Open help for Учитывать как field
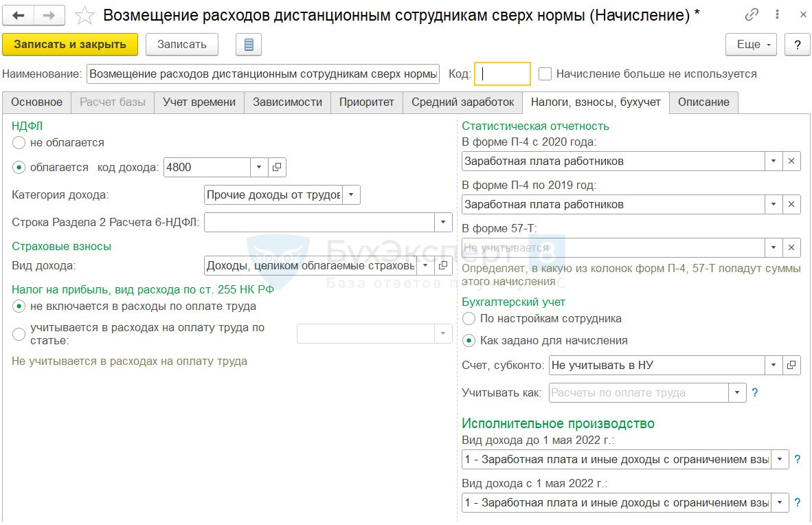The image size is (812, 525). click(755, 393)
